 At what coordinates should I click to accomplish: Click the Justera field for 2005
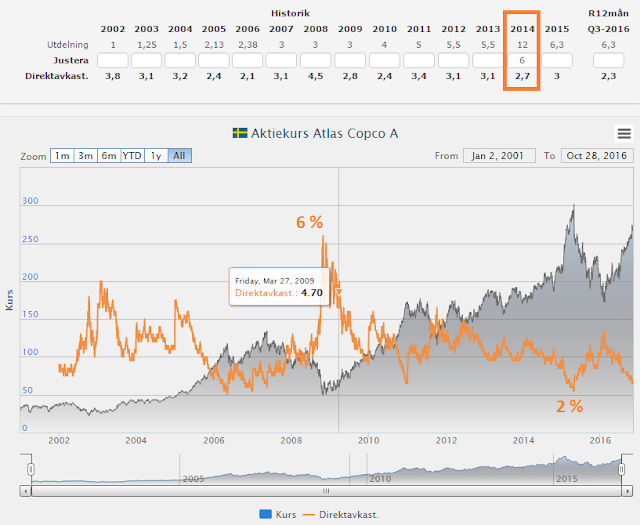click(214, 60)
